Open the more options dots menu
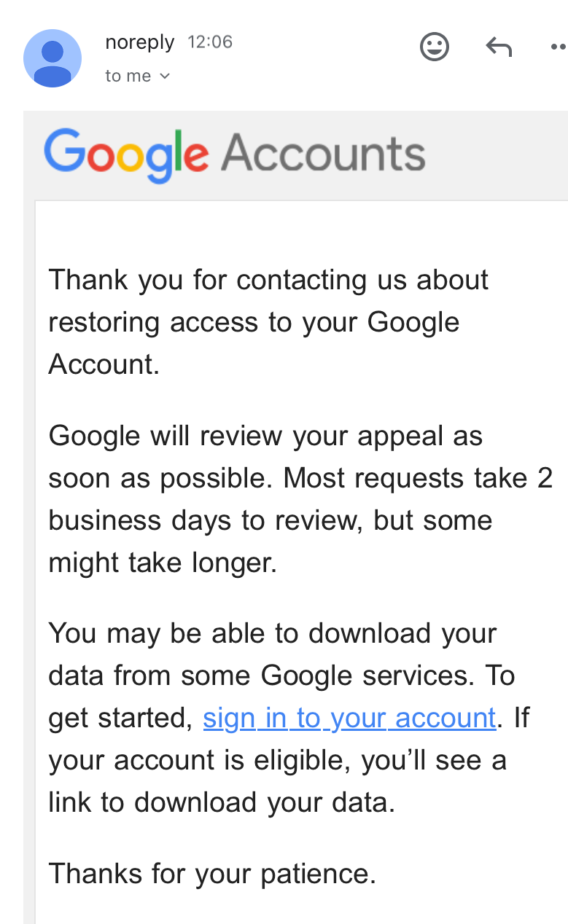Screen dimensions: 568x924 pos(559,48)
